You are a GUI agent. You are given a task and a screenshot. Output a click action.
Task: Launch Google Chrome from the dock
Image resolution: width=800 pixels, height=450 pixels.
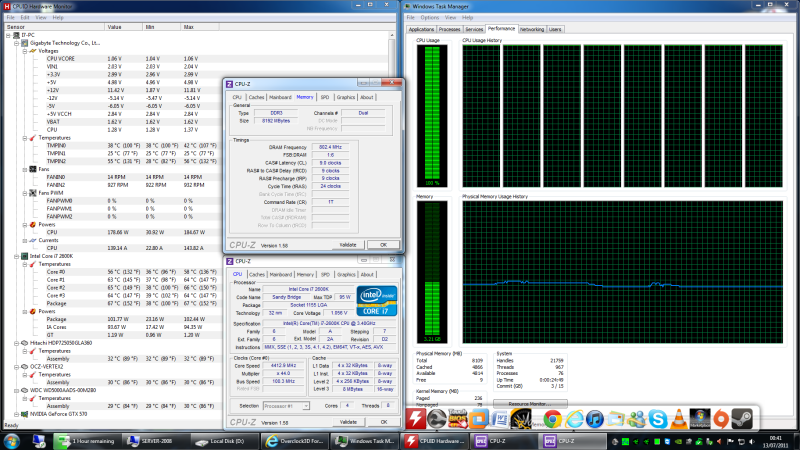click(552, 419)
